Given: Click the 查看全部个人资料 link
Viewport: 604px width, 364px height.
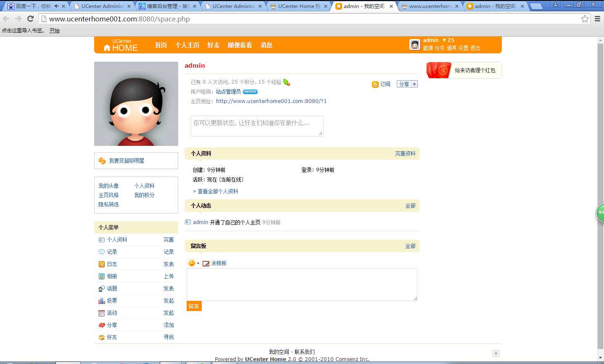Looking at the screenshot, I should pos(218,191).
